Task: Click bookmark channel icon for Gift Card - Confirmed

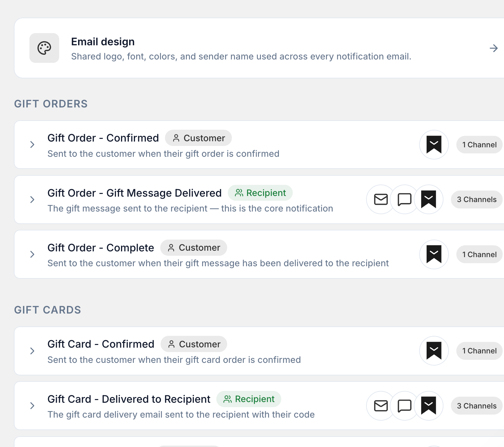Action: tap(434, 351)
